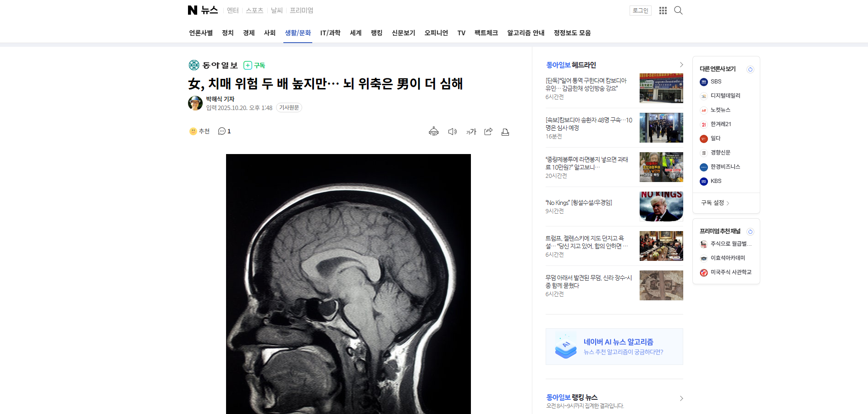The image size is (868, 414).
Task: Open the 기사원문 link button
Action: 289,108
